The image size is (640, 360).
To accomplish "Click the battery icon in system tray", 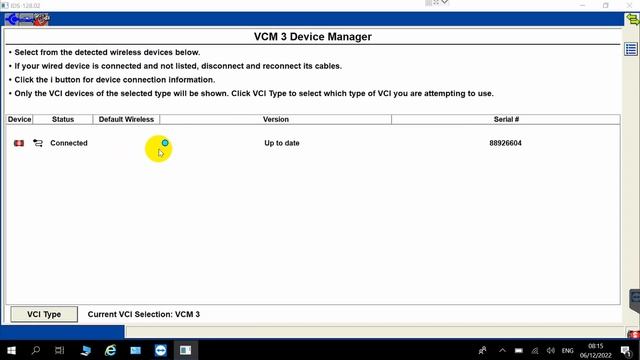I will pos(518,350).
